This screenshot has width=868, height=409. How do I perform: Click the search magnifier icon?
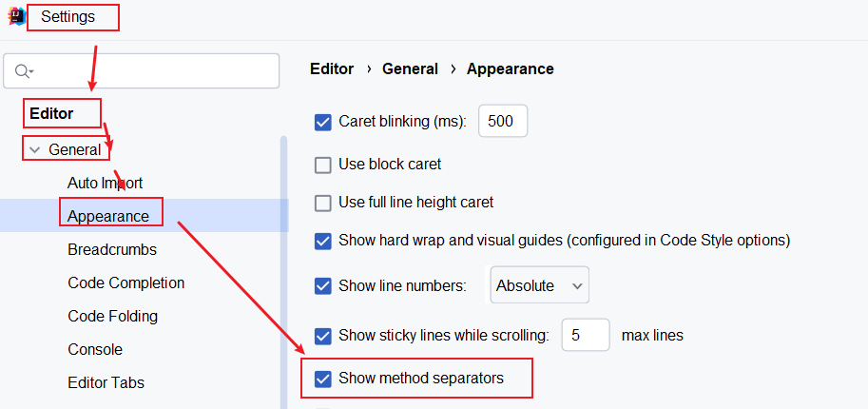coord(23,71)
